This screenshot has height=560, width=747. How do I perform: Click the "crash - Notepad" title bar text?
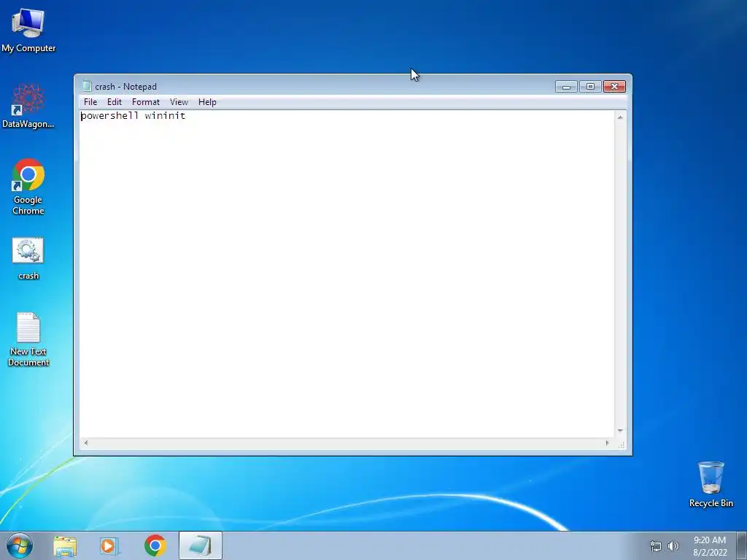pyautogui.click(x=125, y=87)
